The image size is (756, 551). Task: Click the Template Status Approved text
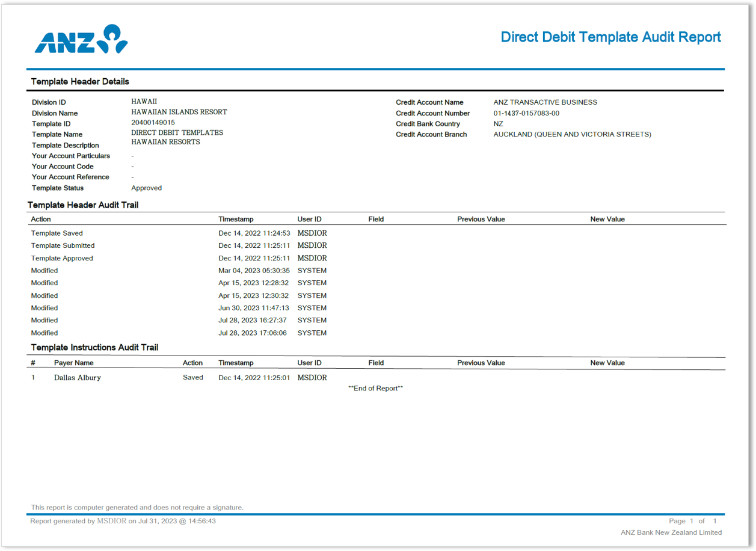146,188
